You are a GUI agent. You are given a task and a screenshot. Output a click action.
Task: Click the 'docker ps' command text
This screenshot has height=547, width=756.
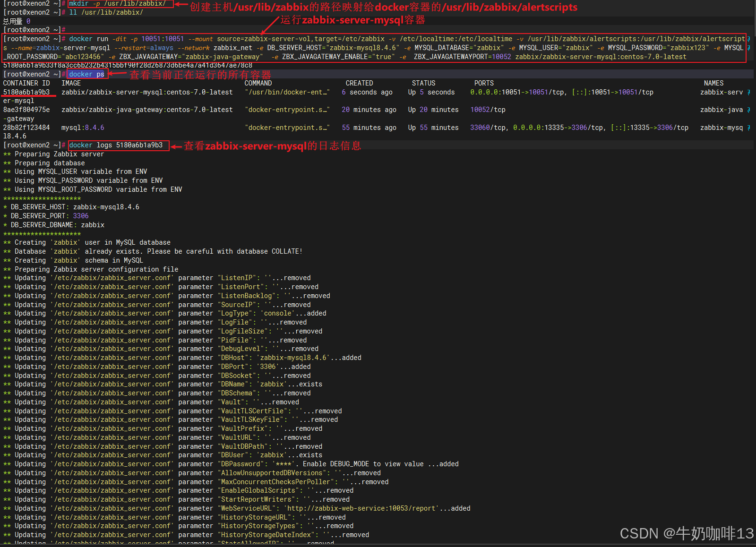(x=86, y=74)
